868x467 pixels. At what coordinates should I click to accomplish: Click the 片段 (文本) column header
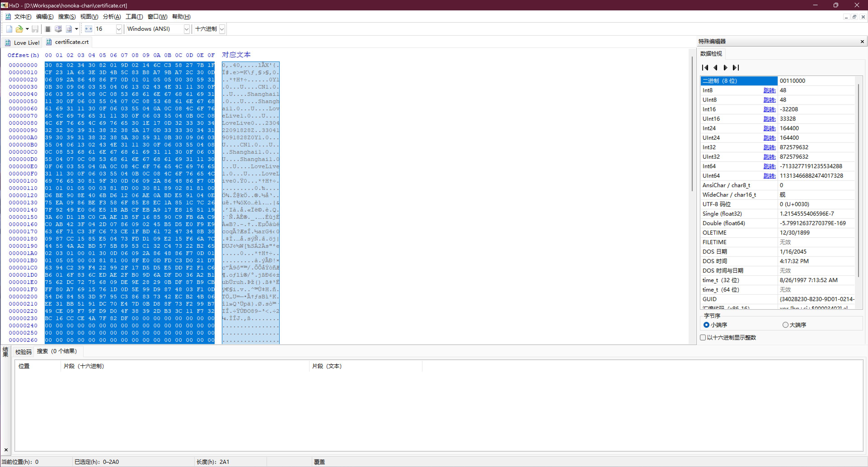point(366,366)
